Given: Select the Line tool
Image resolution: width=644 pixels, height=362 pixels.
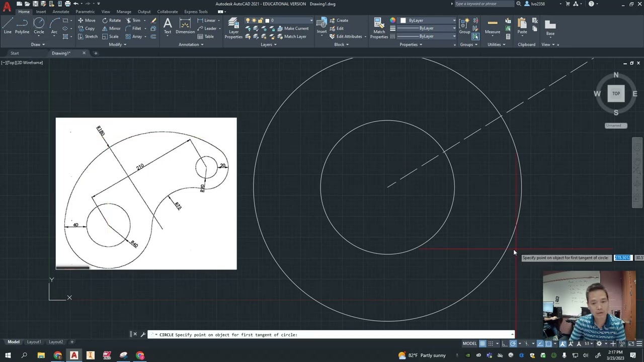Looking at the screenshot, I should coord(8,26).
